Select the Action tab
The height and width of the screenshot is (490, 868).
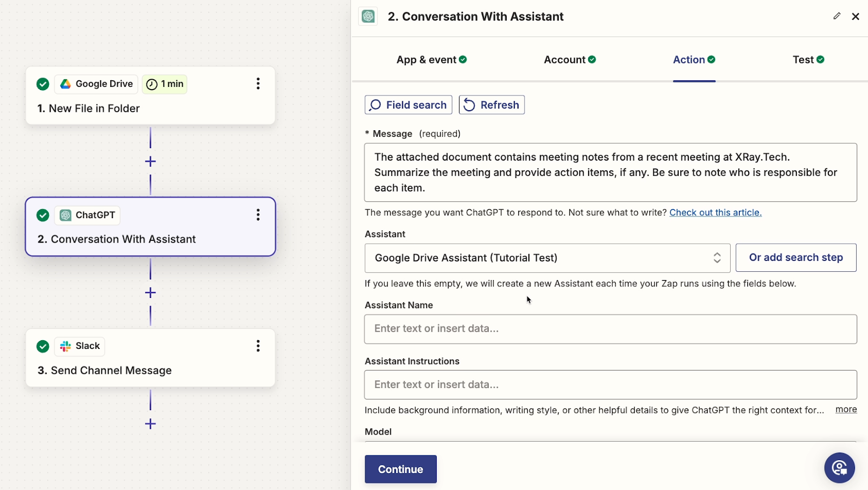tap(694, 60)
